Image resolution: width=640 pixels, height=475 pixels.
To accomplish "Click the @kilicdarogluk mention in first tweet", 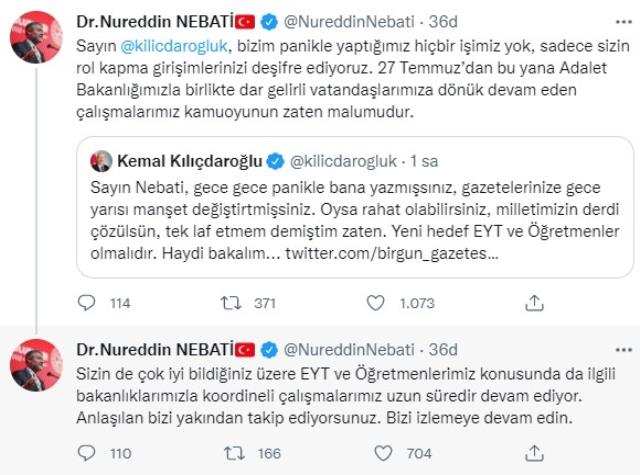I will (174, 46).
